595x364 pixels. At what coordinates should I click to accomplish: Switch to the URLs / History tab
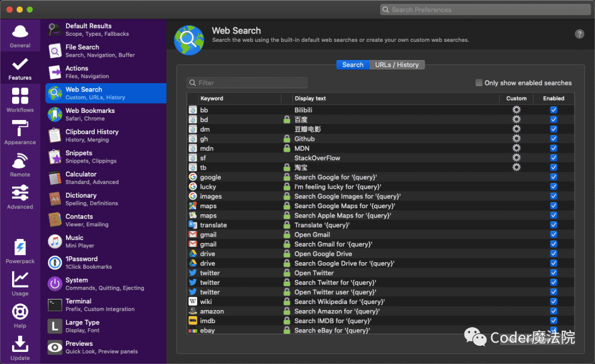397,65
